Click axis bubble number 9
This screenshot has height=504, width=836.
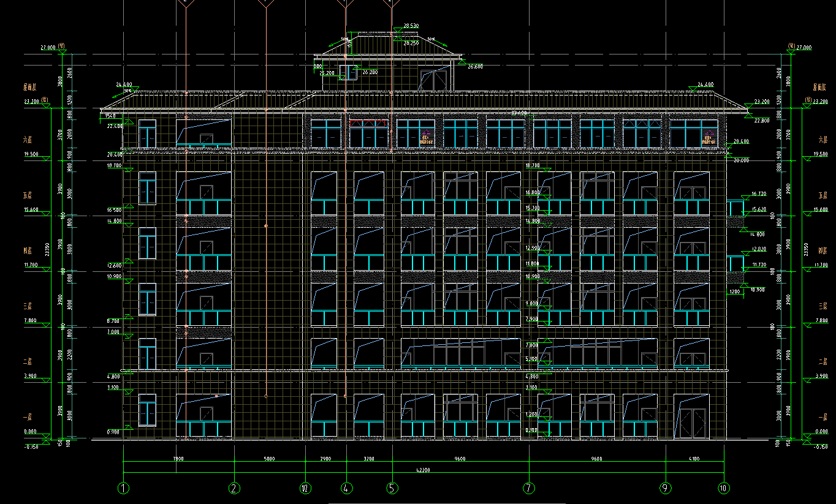pos(666,488)
